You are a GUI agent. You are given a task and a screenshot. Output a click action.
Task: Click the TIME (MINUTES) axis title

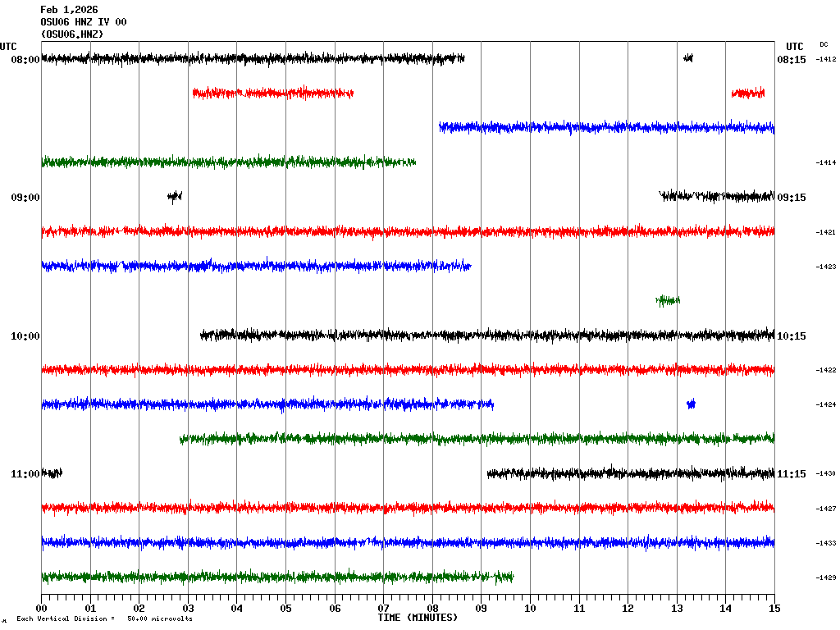coord(418,617)
